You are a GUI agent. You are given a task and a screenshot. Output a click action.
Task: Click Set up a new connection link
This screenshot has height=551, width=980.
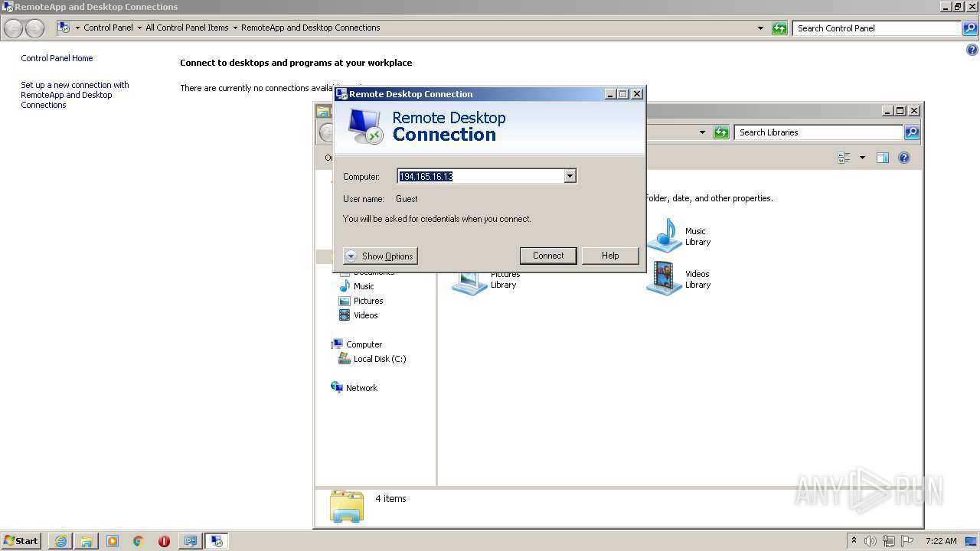pos(75,95)
